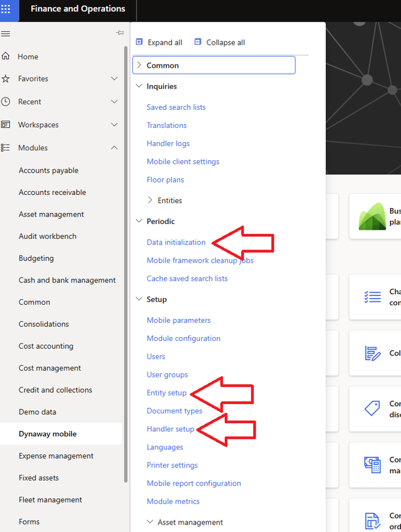This screenshot has width=401, height=532.
Task: Open Floor plans
Action: tap(165, 180)
